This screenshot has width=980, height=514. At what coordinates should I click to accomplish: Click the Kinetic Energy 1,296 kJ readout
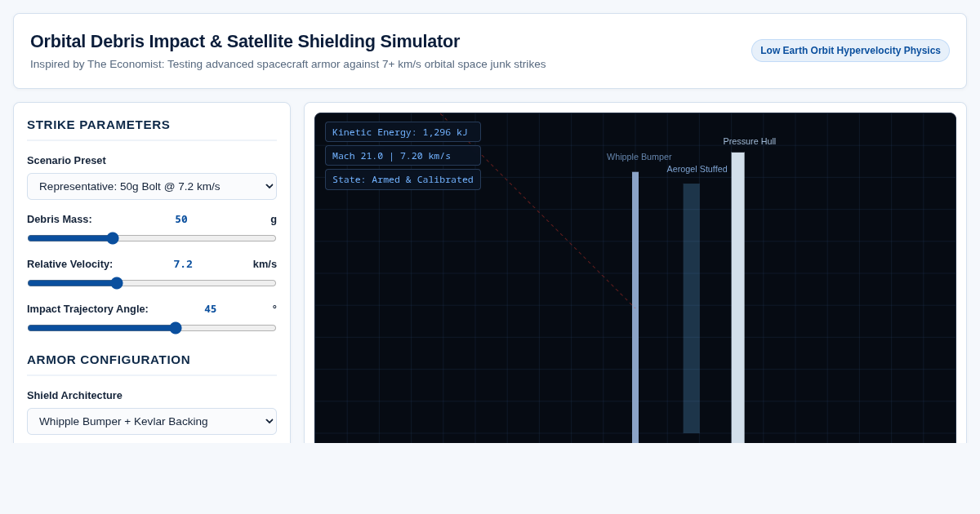(x=403, y=132)
